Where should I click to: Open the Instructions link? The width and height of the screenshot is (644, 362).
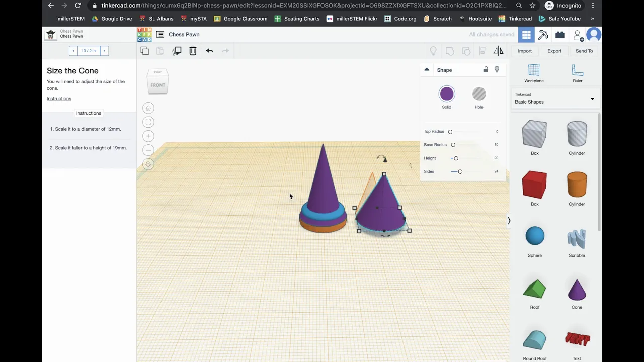59,99
